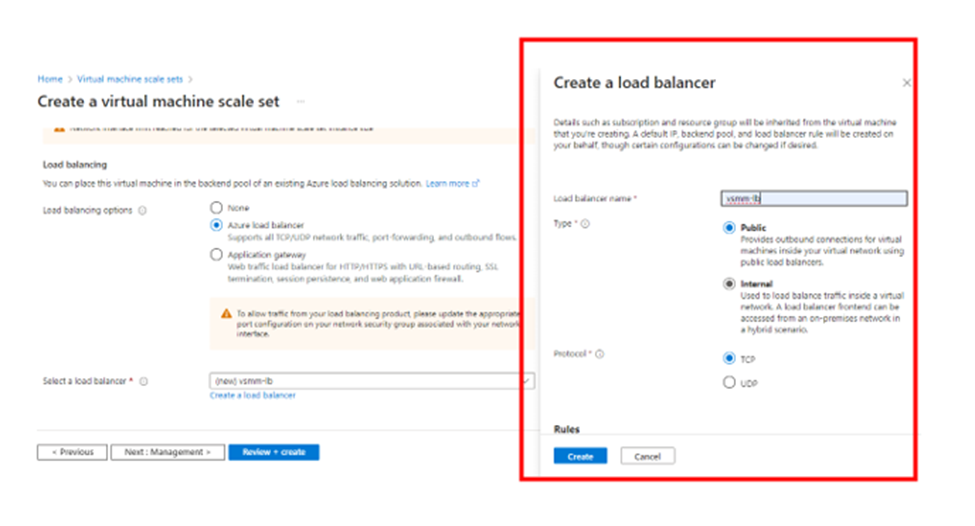Select TCP as the protocol
The height and width of the screenshot is (526, 975).
point(729,358)
